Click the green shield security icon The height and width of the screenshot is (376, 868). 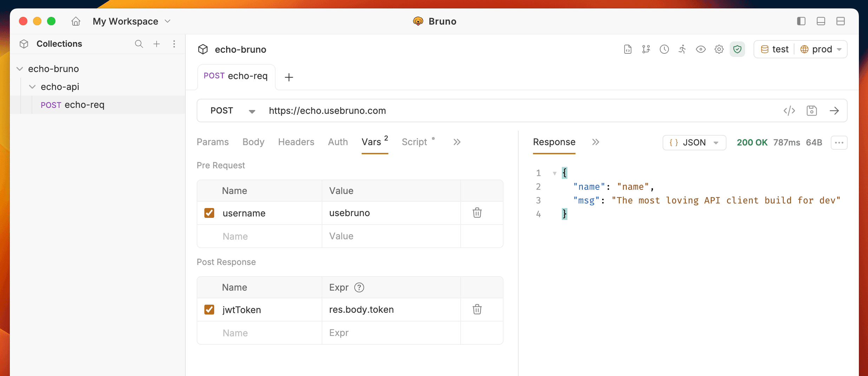(737, 49)
